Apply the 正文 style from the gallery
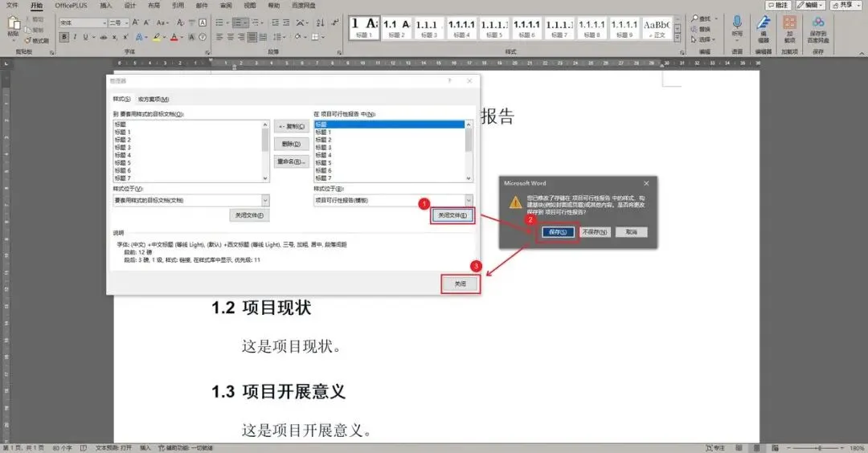 coord(656,27)
